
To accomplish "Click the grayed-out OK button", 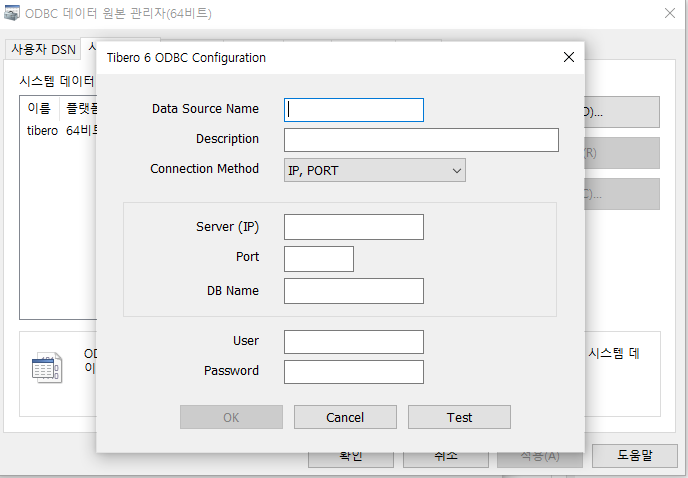I will (x=231, y=417).
